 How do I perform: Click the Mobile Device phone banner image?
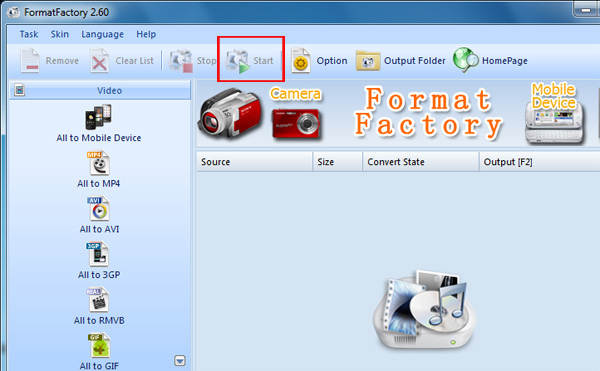pyautogui.click(x=555, y=123)
